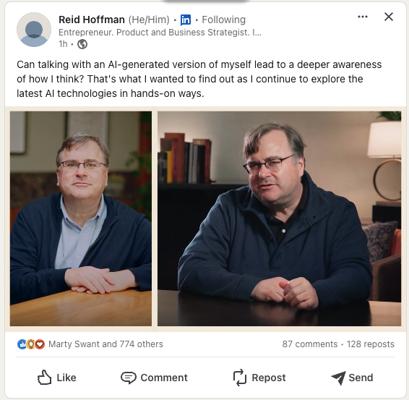Image resolution: width=409 pixels, height=400 pixels.
Task: Click the Like button label
Action: 66,378
